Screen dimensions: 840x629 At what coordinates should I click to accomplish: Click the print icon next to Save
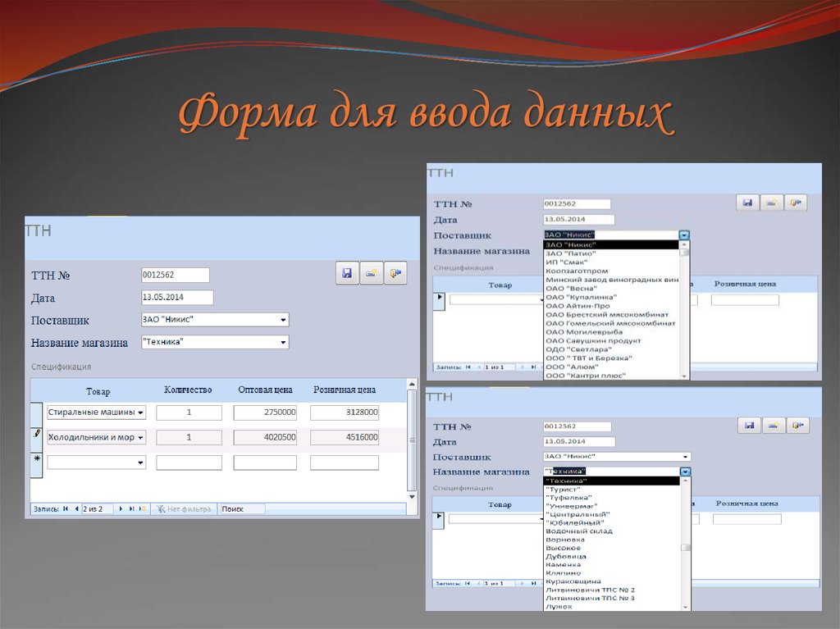[372, 272]
